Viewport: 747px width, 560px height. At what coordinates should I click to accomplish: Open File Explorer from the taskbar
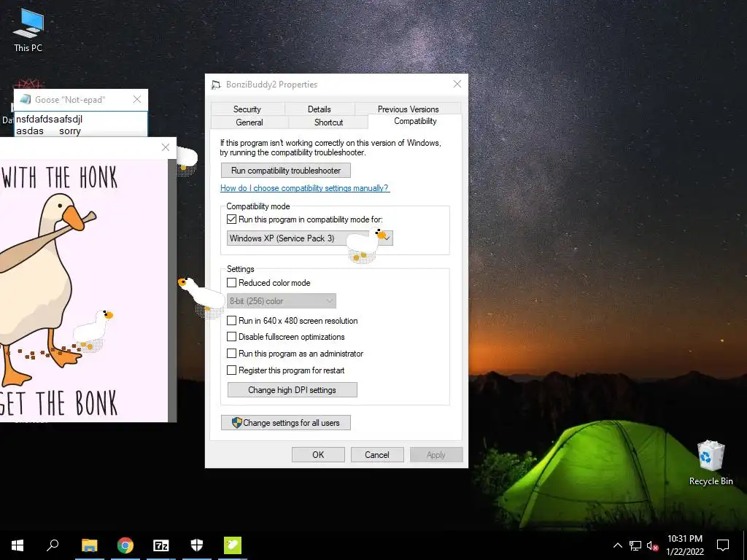(x=90, y=545)
